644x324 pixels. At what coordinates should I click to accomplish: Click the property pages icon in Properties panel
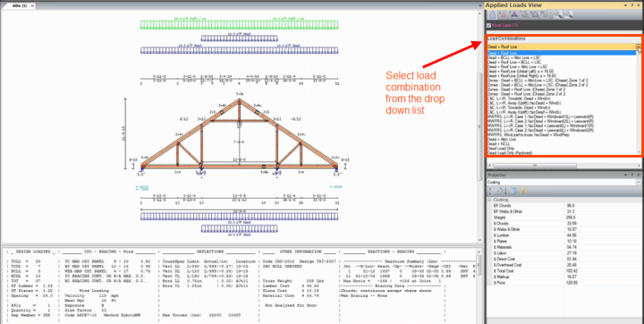point(513,192)
